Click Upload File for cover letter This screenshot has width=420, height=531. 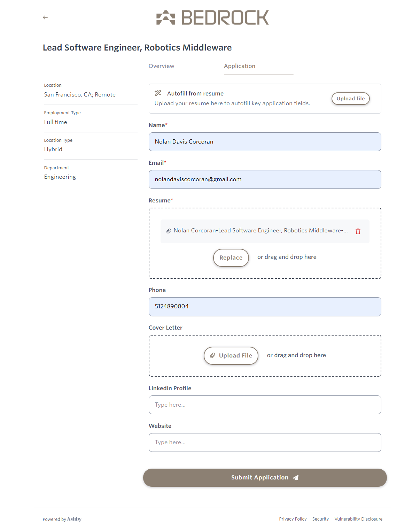(x=231, y=355)
